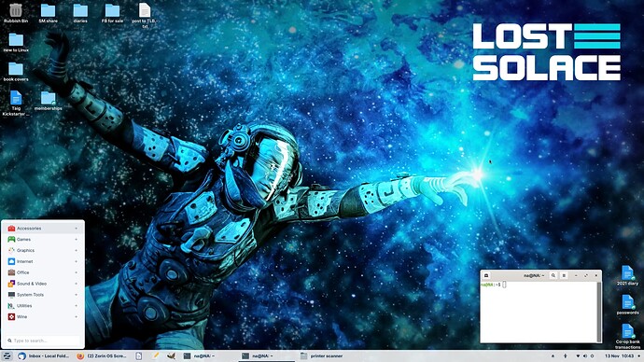Open the volume icon in system tray
This screenshot has width=644, height=362.
click(x=585, y=355)
